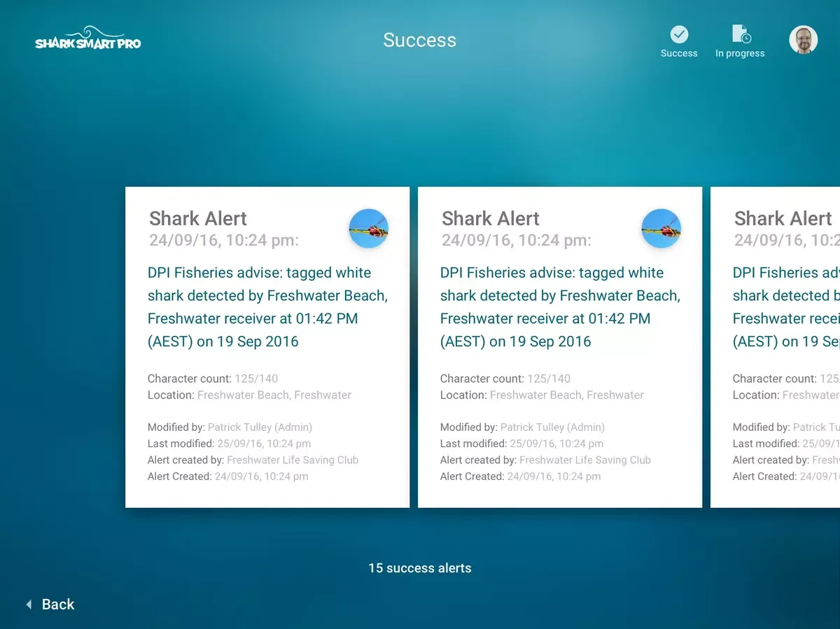Click the '15 success alerts' count text
The width and height of the screenshot is (840, 629).
420,568
